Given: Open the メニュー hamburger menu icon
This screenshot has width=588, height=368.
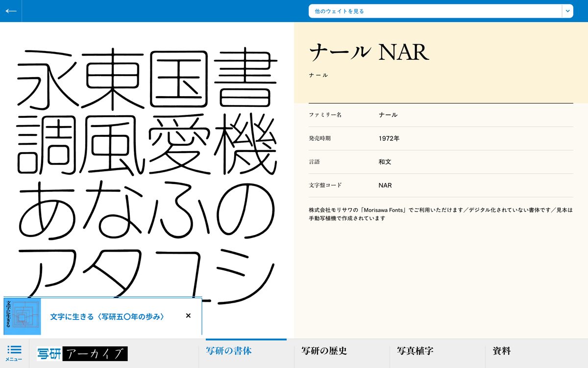Looking at the screenshot, I should [x=14, y=353].
